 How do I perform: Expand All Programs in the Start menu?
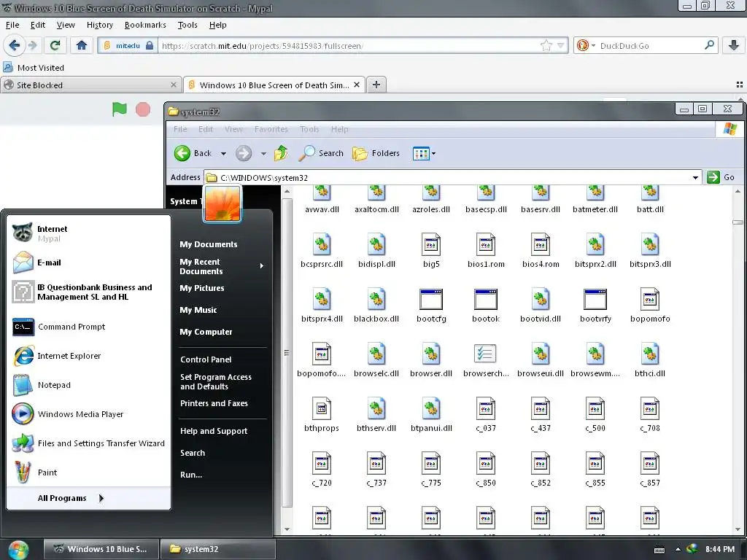[71, 498]
